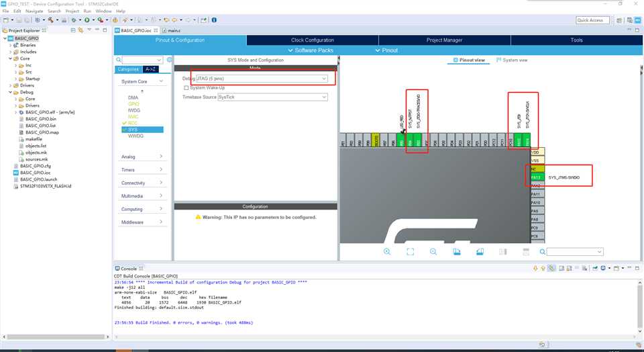Open the pin search combo box
The height and width of the screenshot is (352, 644).
pyautogui.click(x=575, y=252)
